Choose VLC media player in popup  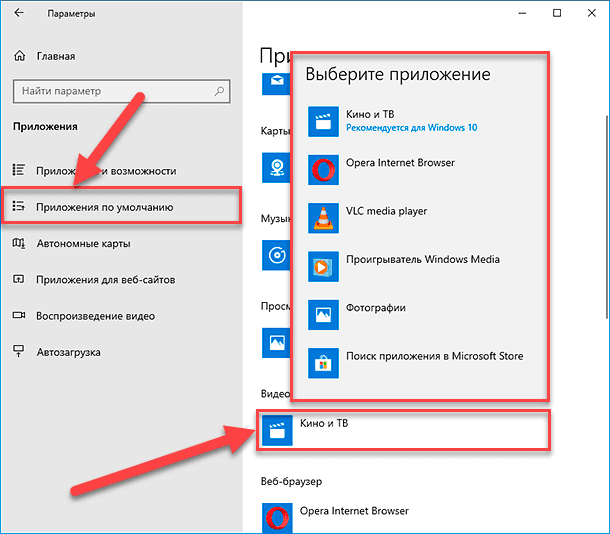click(419, 218)
